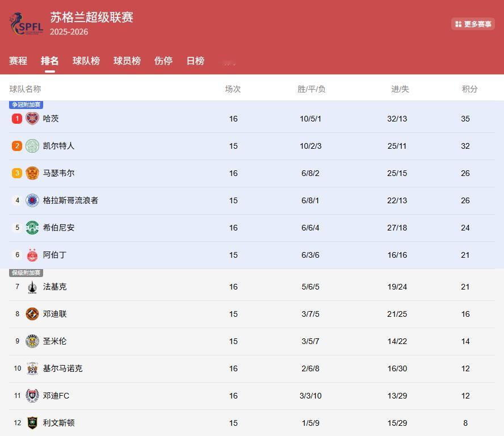Screen dimensions: 504x436
Task: Click the 场次 column header
Action: 233,89
